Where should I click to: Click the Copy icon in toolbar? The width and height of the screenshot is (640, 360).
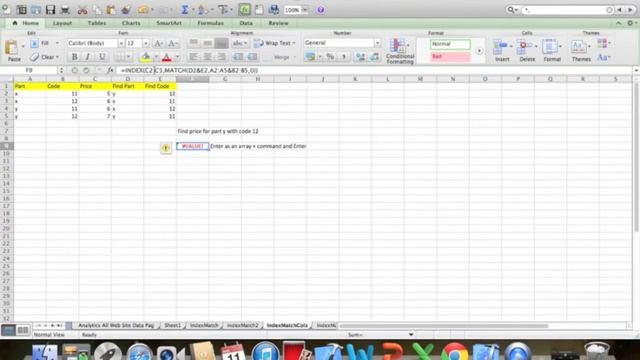[x=97, y=9]
